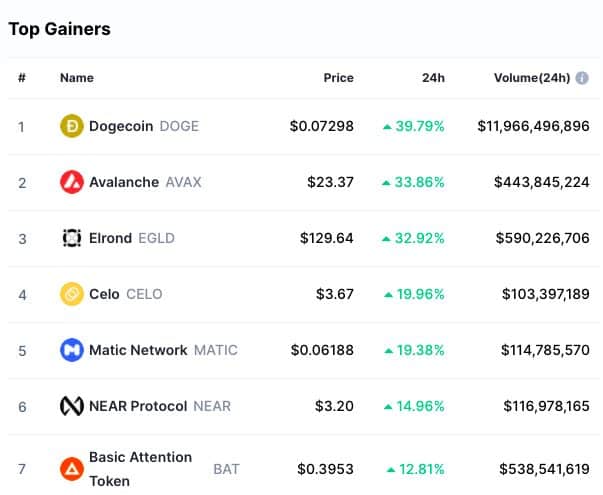Click the Dogecoin coin logo
Image resolution: width=603 pixels, height=495 pixels.
pos(72,126)
